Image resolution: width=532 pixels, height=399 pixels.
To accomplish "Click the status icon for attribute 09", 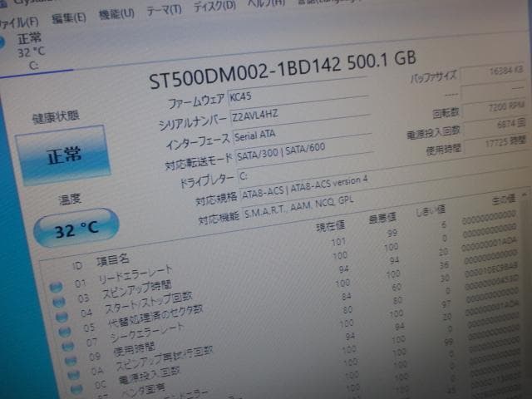I will pos(71,360).
